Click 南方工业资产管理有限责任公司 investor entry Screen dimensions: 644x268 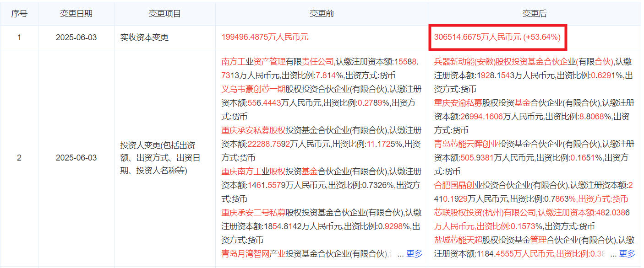[x=278, y=62]
